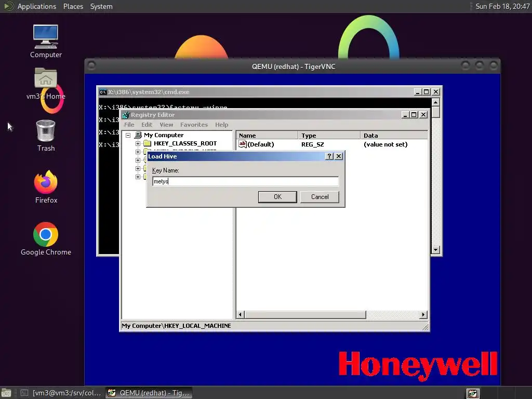Expand the last registry hive node in the tree
Image resolution: width=532 pixels, height=399 pixels.
pyautogui.click(x=138, y=177)
